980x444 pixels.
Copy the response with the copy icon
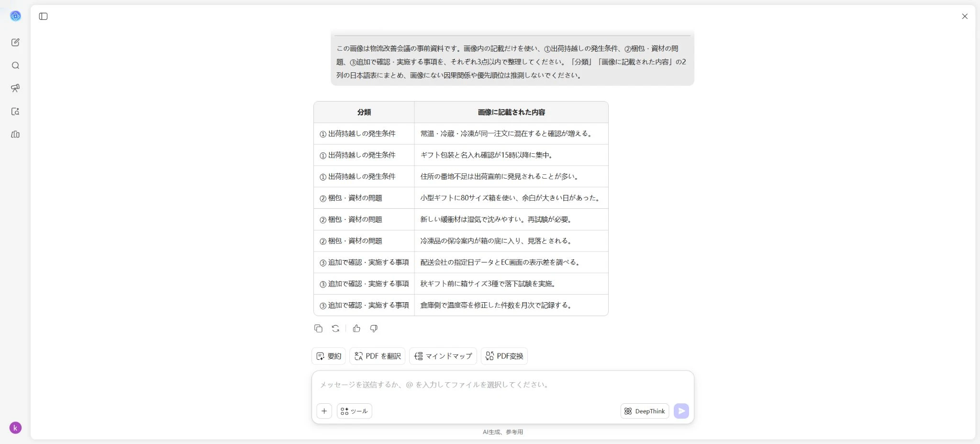coord(318,329)
